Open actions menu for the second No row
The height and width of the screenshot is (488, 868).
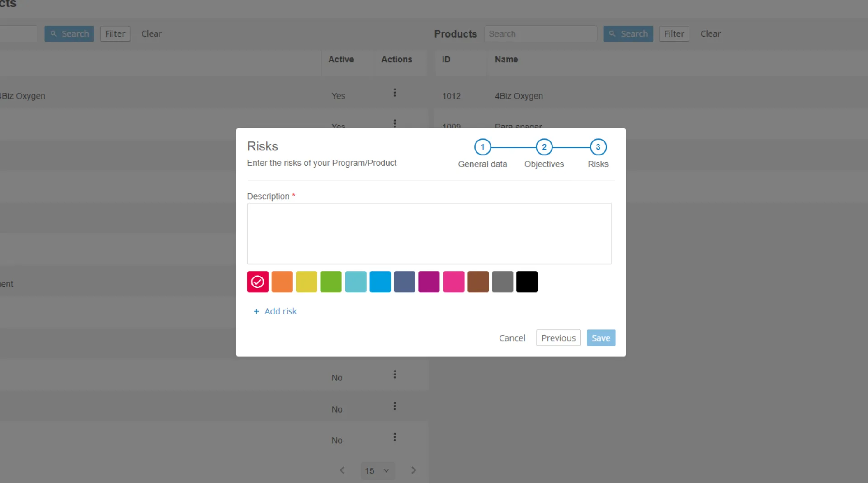pos(395,406)
